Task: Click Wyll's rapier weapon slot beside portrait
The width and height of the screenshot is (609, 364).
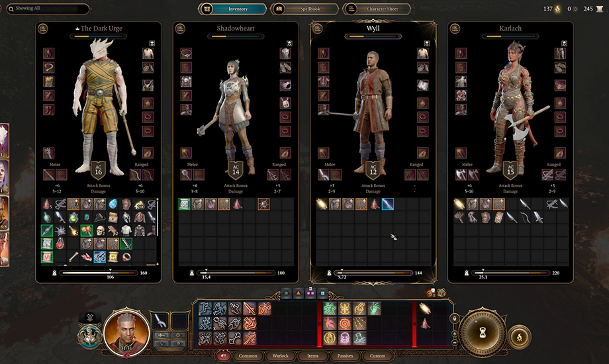Action: pyautogui.click(x=160, y=321)
